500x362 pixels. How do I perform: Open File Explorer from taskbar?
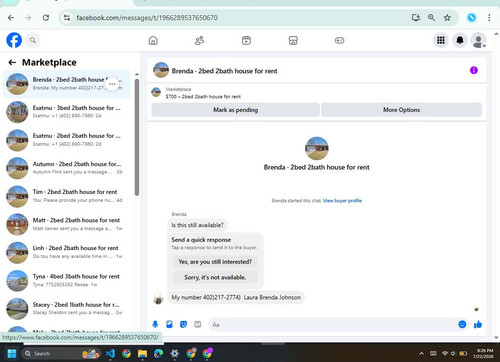coord(142,353)
